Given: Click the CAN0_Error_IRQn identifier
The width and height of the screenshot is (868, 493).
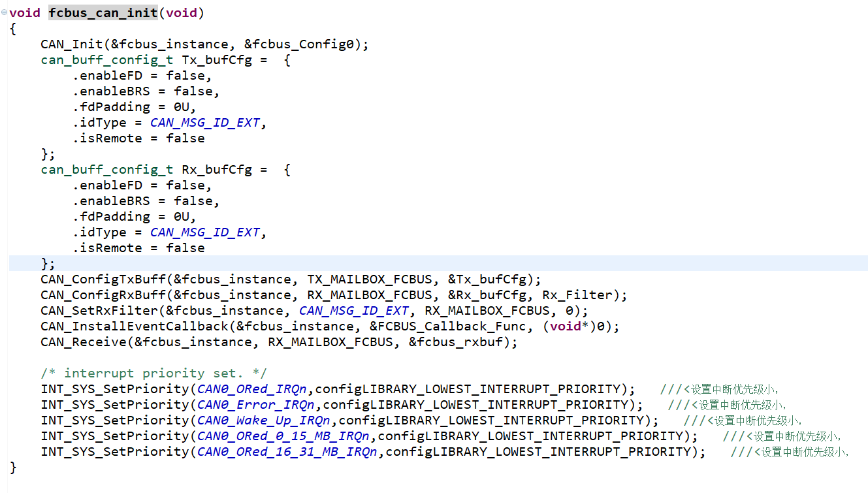Looking at the screenshot, I should point(255,404).
